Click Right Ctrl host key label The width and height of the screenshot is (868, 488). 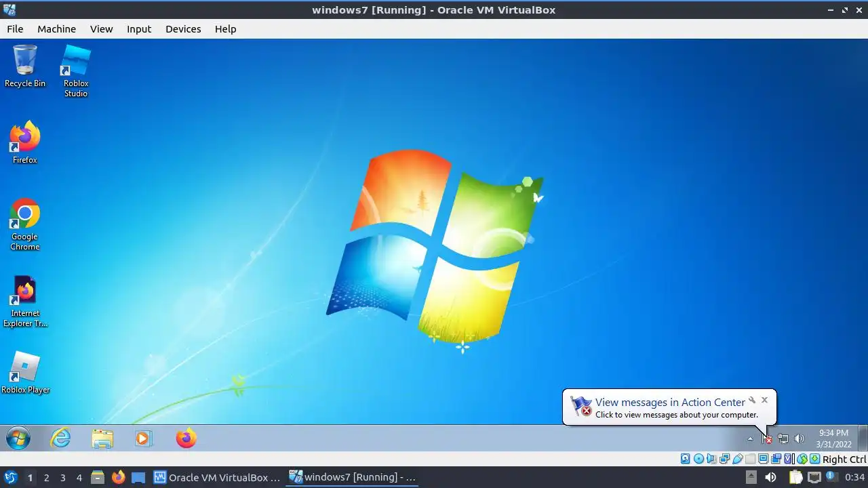point(844,459)
